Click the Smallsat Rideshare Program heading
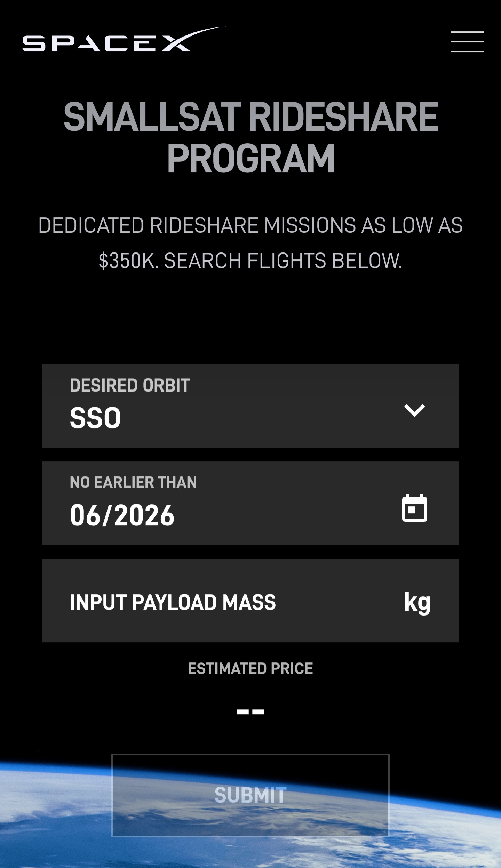The image size is (501, 868). [x=250, y=117]
